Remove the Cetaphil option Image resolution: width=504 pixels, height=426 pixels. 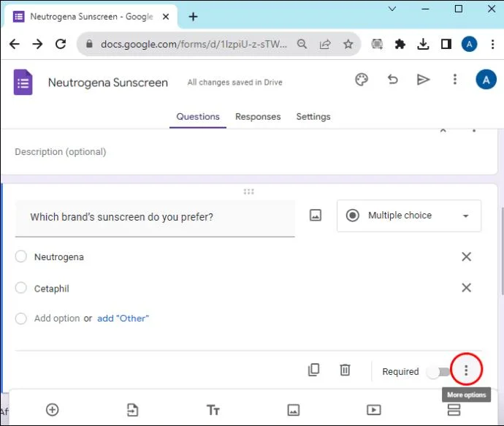[x=467, y=287]
